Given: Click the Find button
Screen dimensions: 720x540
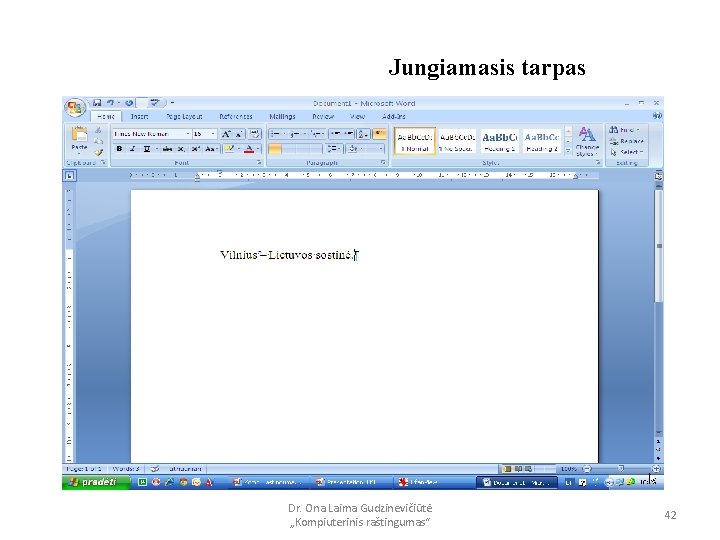Looking at the screenshot, I should tap(624, 130).
